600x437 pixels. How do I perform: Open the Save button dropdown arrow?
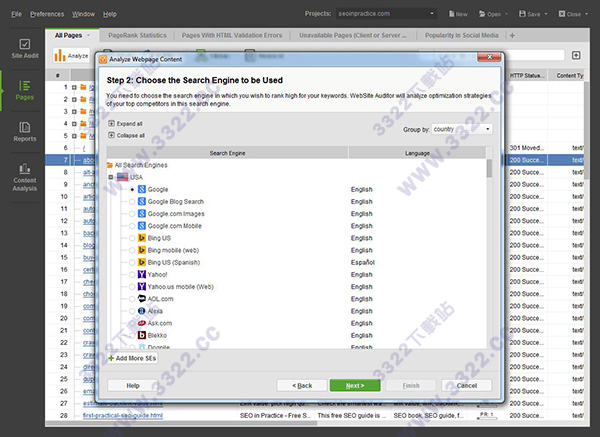(x=546, y=14)
